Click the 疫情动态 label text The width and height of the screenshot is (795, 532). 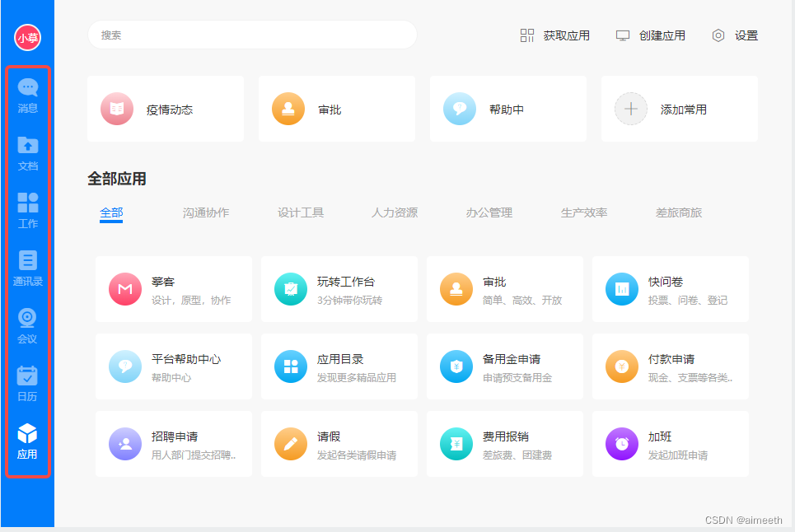click(x=170, y=110)
